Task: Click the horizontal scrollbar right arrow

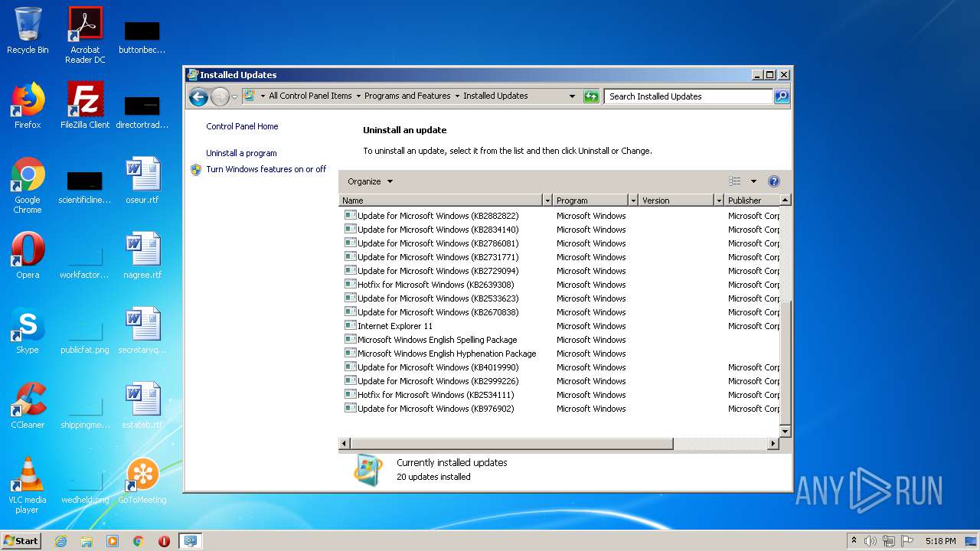Action: tap(773, 444)
